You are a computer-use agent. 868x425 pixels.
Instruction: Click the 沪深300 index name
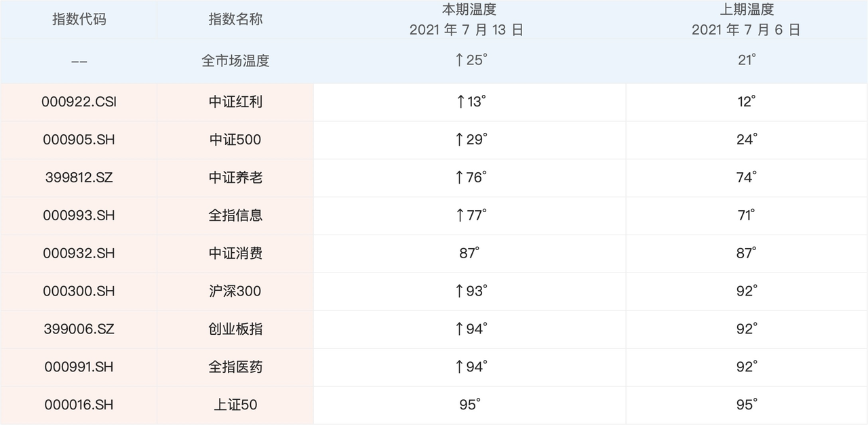click(235, 291)
